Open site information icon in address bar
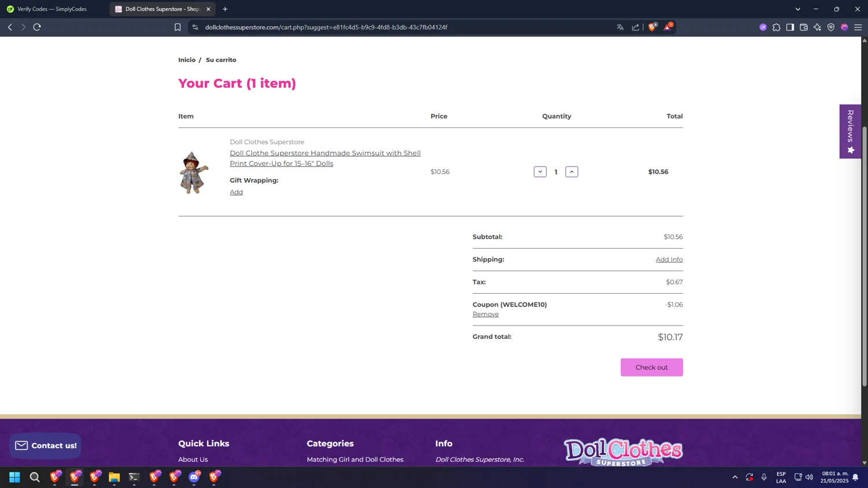The width and height of the screenshot is (868, 488). (195, 27)
